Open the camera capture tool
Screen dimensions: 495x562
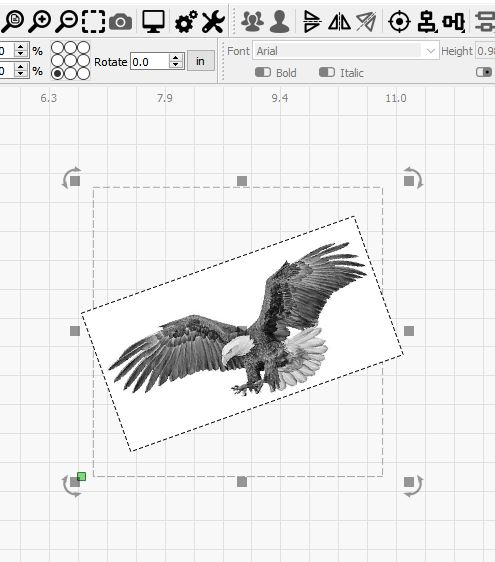pos(120,22)
